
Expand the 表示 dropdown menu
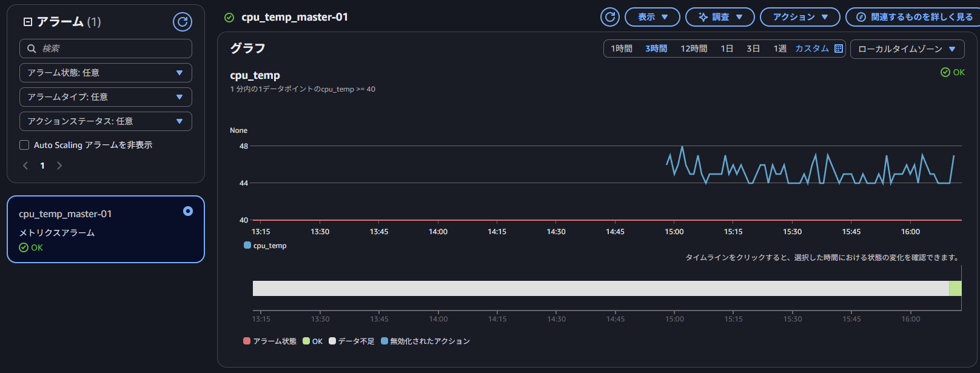point(653,17)
